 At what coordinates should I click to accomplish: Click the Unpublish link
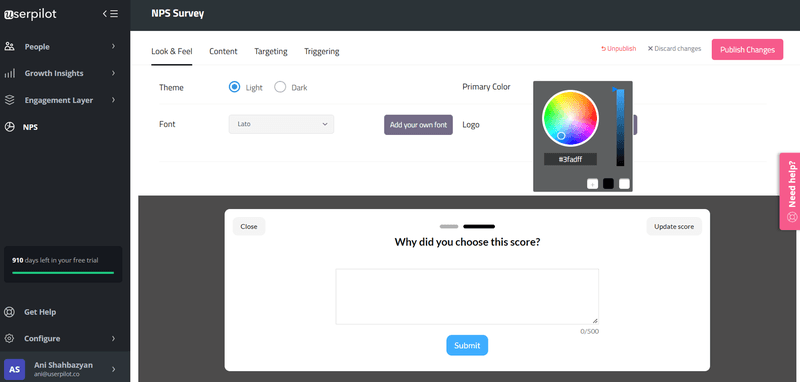(x=618, y=49)
